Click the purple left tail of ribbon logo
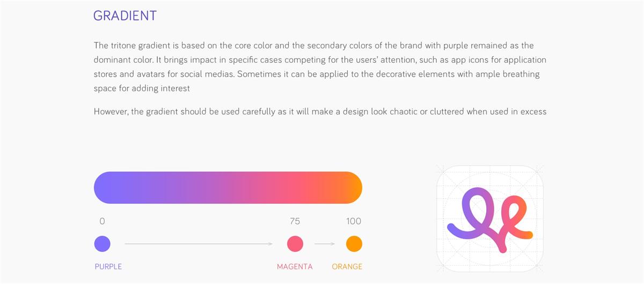644x284 pixels. 452,229
